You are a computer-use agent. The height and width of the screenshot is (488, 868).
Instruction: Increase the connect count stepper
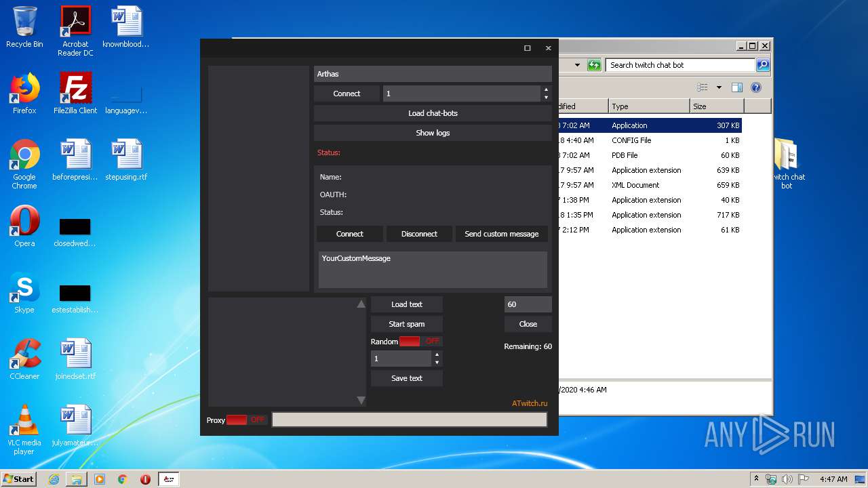pos(547,89)
